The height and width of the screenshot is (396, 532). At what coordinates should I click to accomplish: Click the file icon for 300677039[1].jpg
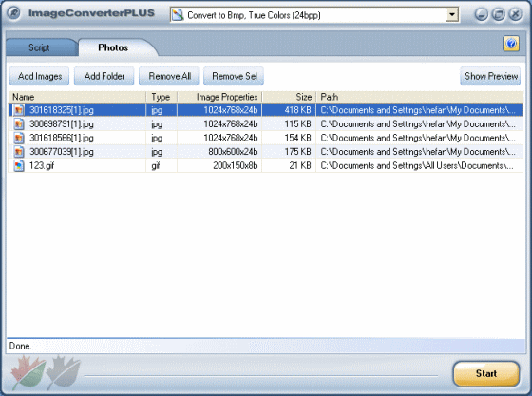click(x=19, y=152)
